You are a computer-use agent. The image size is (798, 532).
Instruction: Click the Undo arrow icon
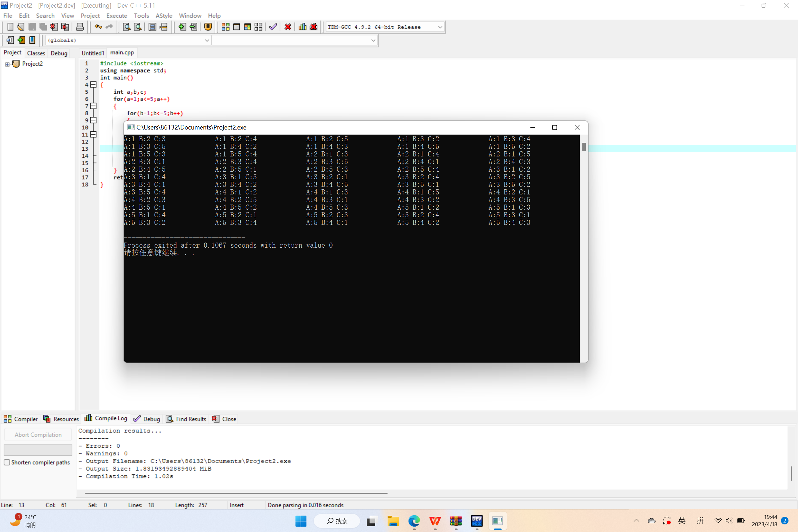[x=98, y=27]
